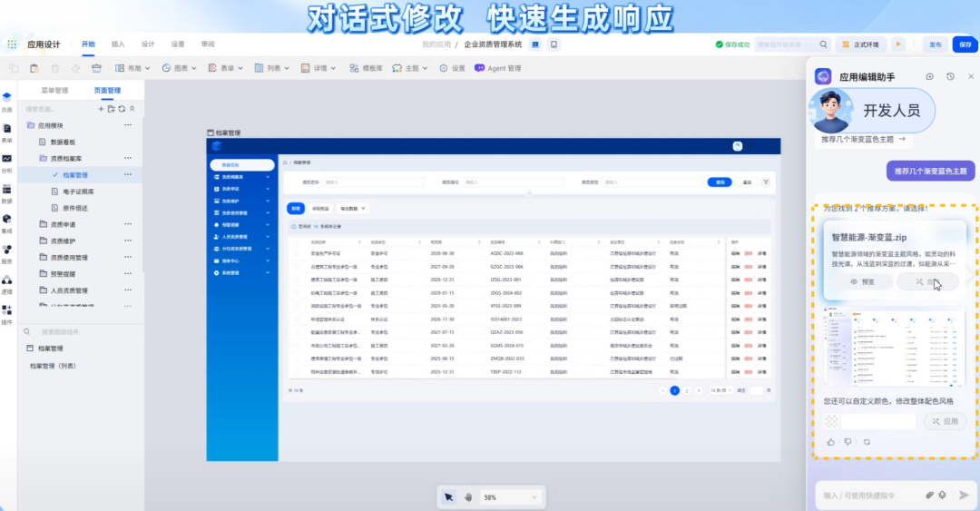Open the 图表 dropdown
This screenshot has width=980, height=511.
pyautogui.click(x=180, y=68)
